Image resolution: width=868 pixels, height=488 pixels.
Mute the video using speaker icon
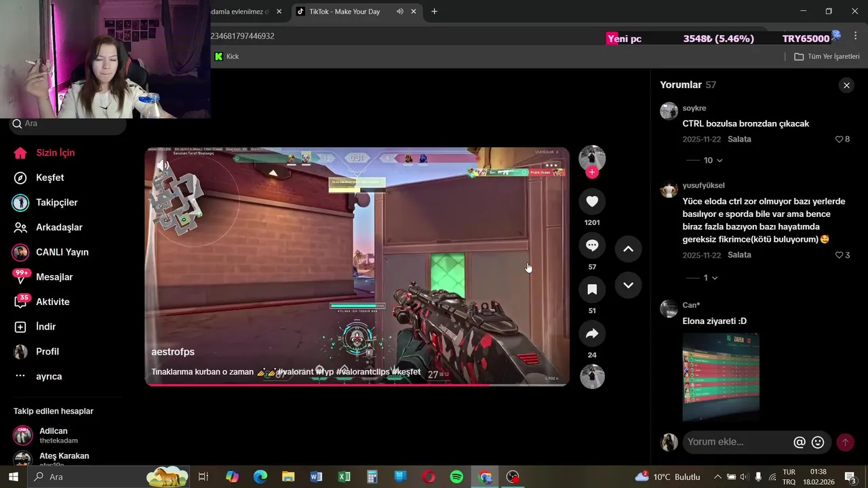pos(163,165)
